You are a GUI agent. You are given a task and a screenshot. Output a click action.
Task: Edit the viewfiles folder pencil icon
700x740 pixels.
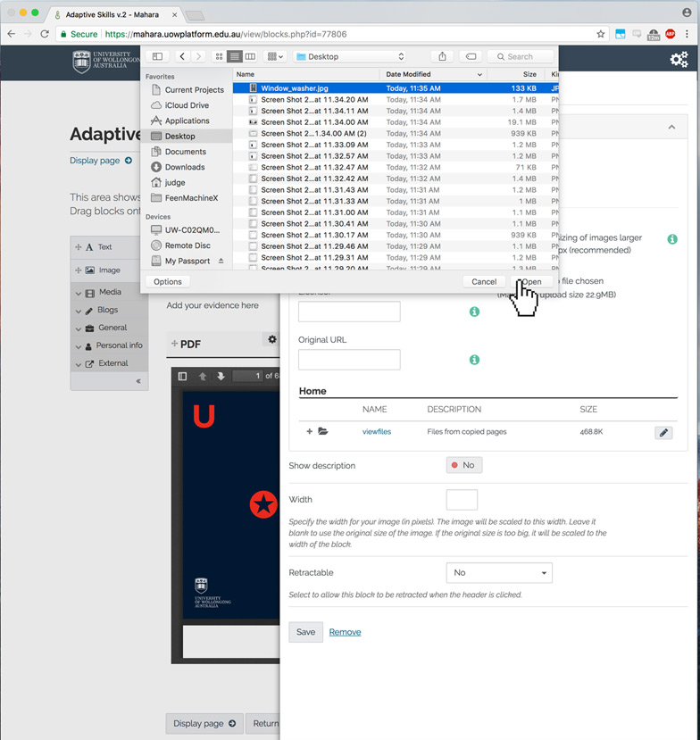[663, 433]
